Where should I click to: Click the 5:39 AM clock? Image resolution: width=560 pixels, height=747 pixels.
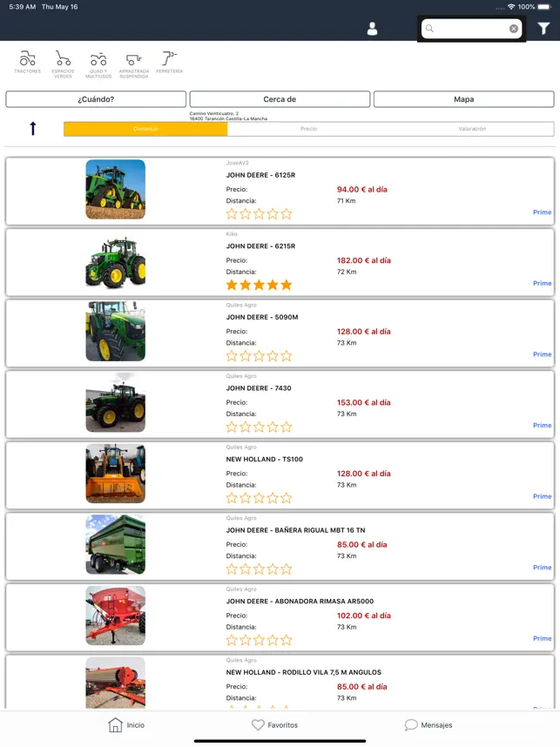point(23,7)
